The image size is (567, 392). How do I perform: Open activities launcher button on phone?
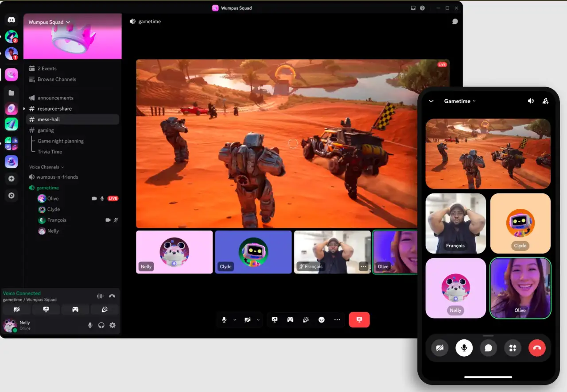[513, 348]
